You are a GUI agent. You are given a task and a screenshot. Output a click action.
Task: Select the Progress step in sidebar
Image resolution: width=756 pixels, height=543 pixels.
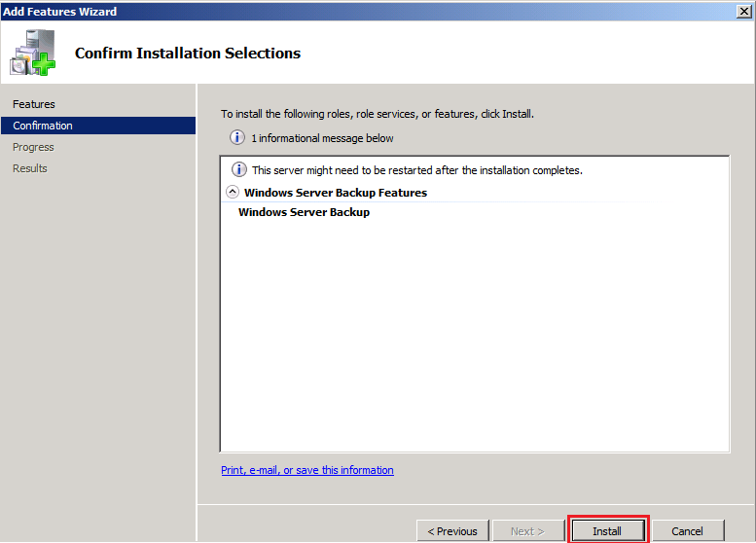coord(33,147)
